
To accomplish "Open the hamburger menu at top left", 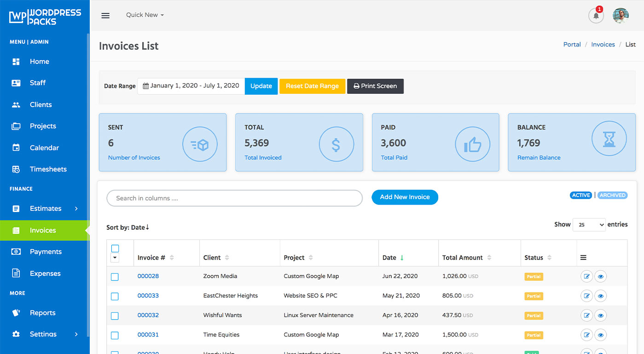I will click(105, 15).
